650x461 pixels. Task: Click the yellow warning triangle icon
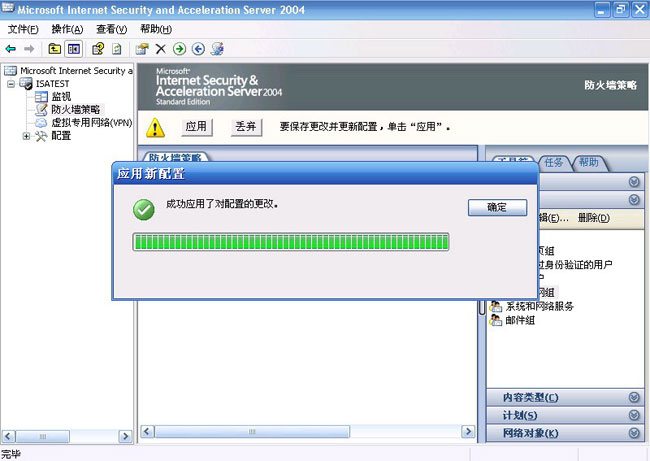tap(155, 128)
